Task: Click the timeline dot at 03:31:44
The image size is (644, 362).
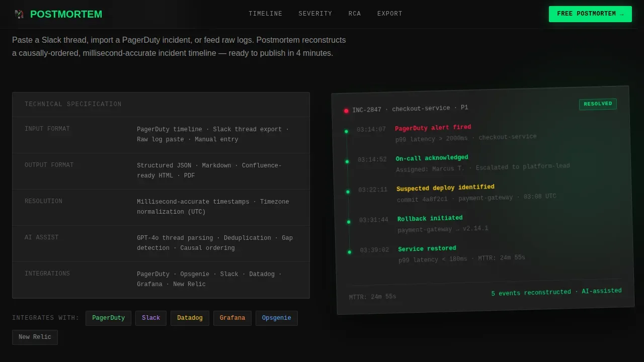Action: [349, 222]
